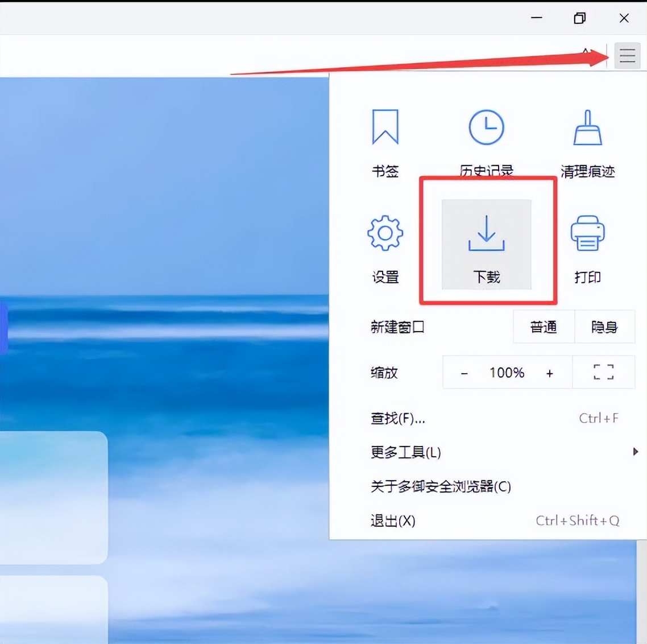This screenshot has width=647, height=644.
Task: Click the 更多工具 submenu arrow
Action: click(x=635, y=452)
